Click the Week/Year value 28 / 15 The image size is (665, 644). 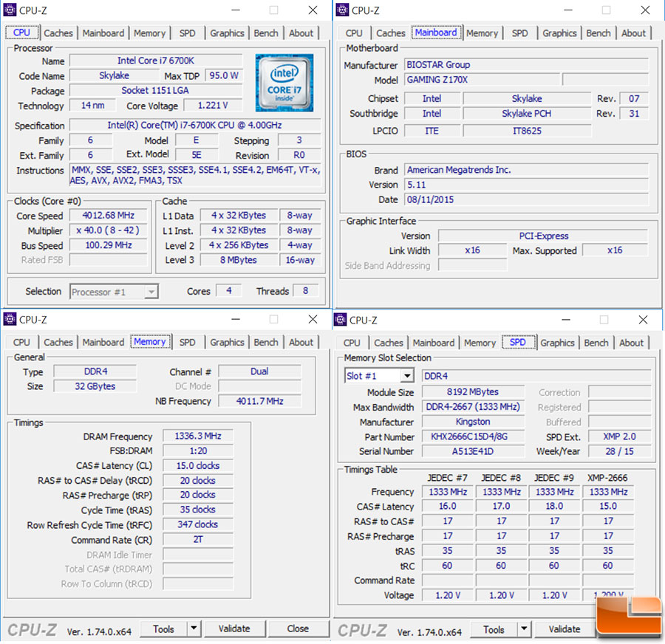point(620,451)
